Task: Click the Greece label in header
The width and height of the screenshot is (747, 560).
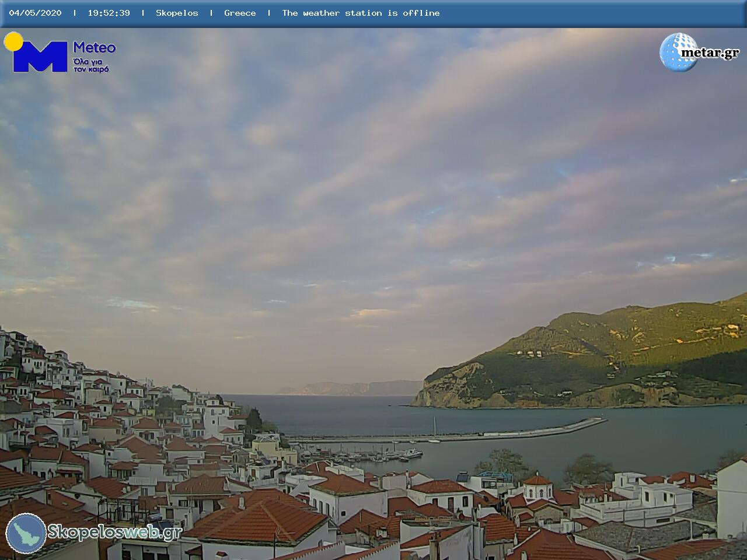Action: click(x=240, y=13)
